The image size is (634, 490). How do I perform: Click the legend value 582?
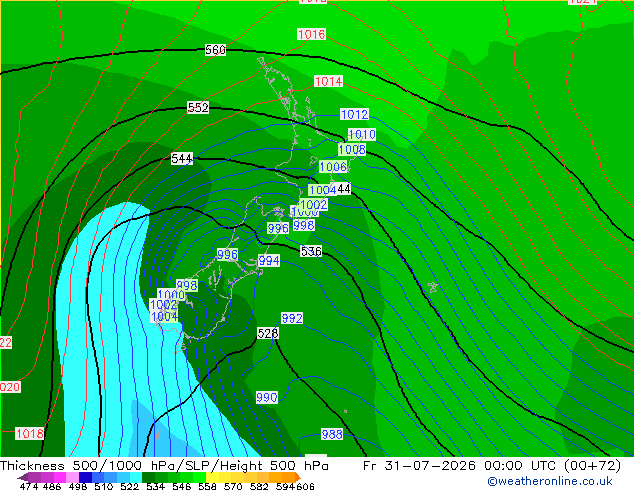pos(259,486)
